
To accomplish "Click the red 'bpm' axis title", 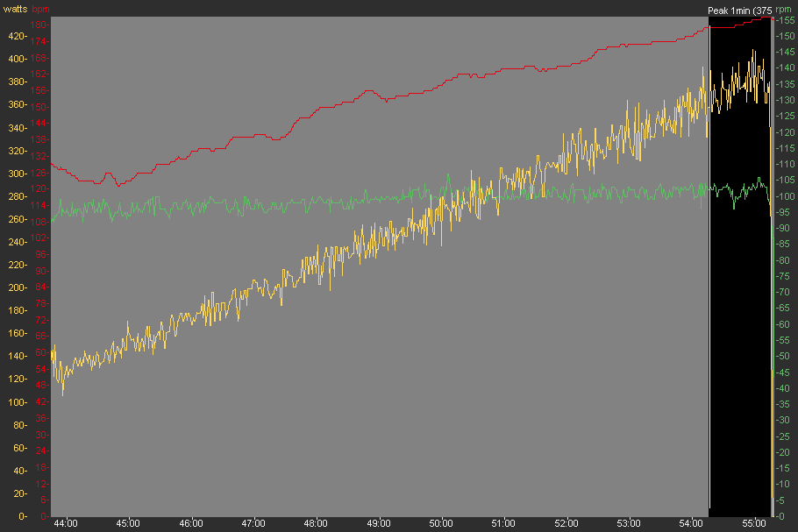I will 40,8.
